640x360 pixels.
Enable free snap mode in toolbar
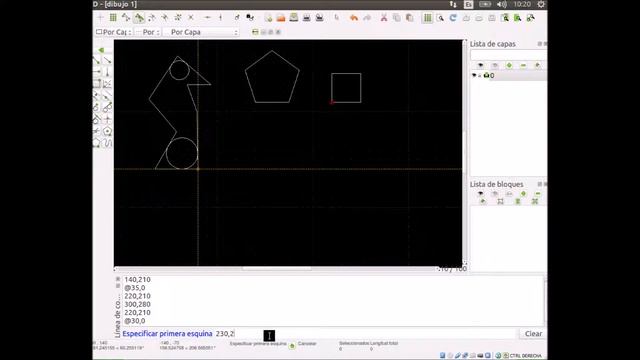tap(100, 18)
